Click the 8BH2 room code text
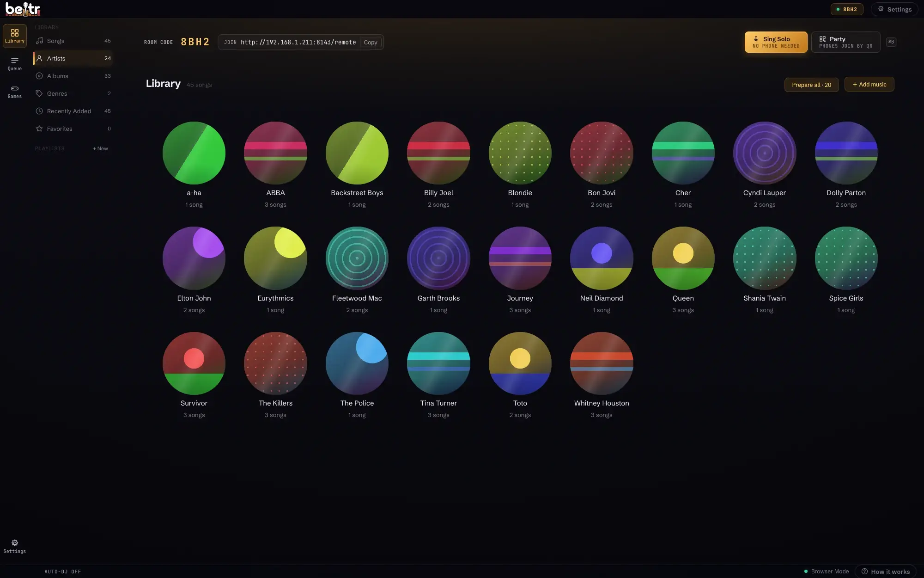 [195, 42]
